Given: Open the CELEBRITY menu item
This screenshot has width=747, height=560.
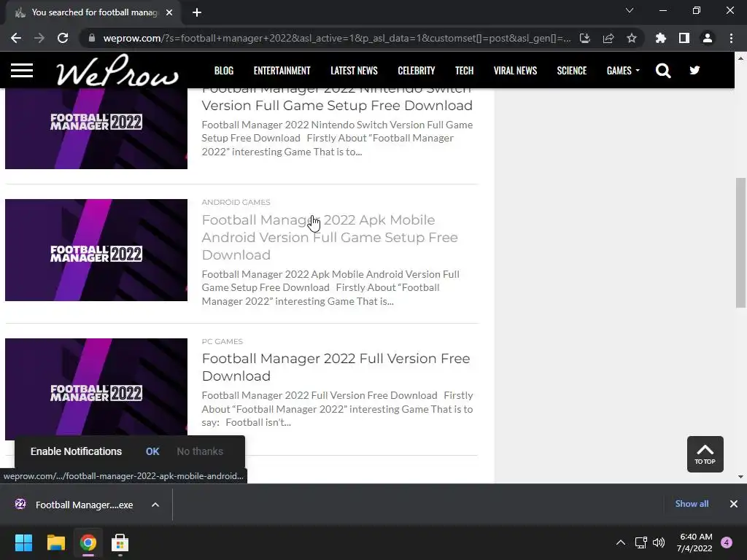Looking at the screenshot, I should coord(417,71).
